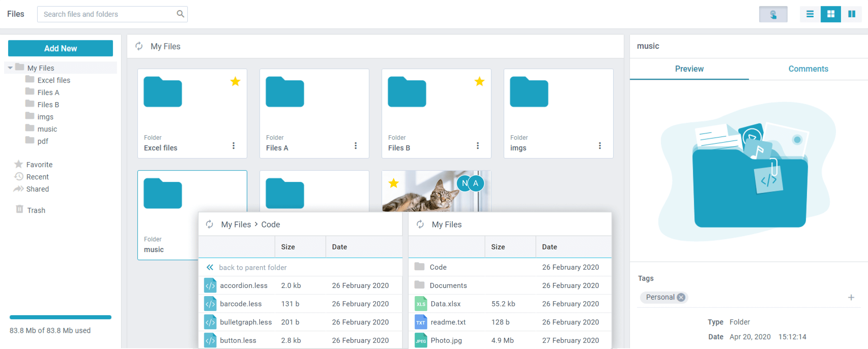Toggle star on the cat image

pyautogui.click(x=394, y=183)
